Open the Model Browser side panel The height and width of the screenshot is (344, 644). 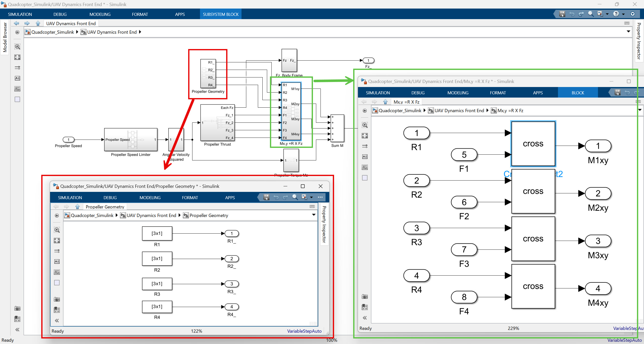[5, 37]
